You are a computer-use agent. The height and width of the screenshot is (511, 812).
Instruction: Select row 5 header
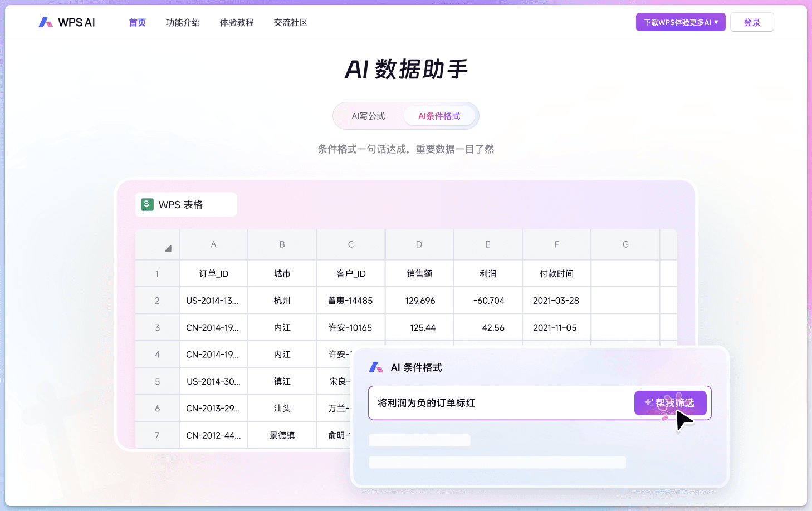(x=157, y=381)
